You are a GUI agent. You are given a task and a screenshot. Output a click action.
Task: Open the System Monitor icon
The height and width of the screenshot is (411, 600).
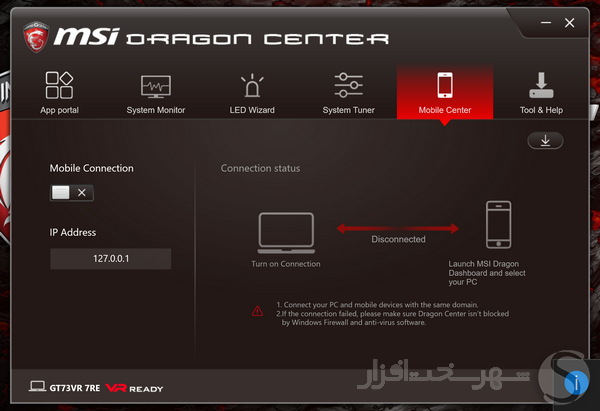pyautogui.click(x=156, y=86)
